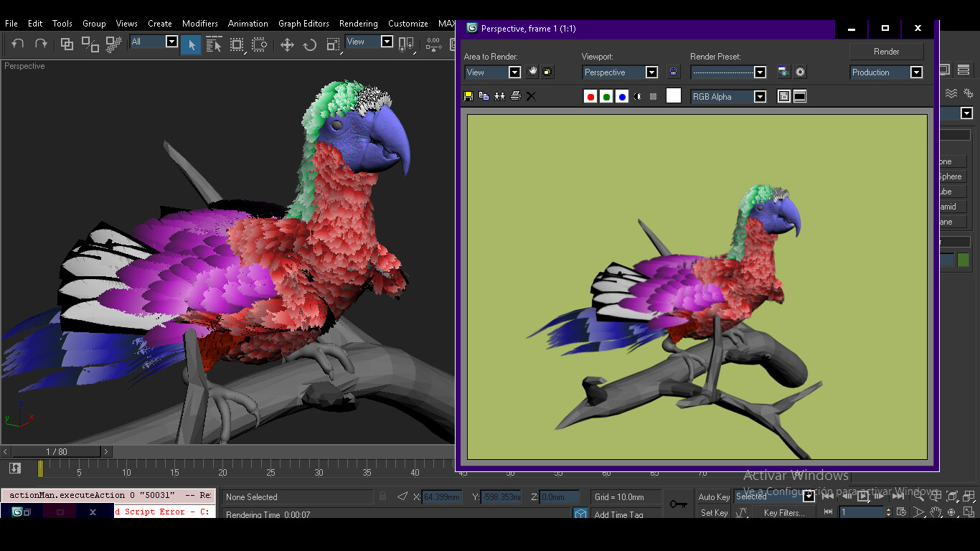Open the File menu
Screen dimensions: 980x551
11,24
